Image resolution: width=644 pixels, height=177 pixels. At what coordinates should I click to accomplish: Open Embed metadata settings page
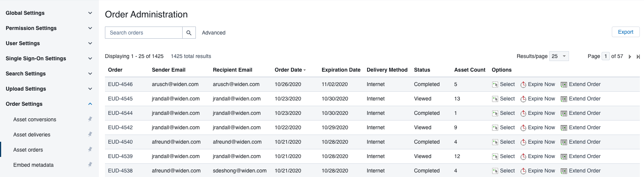coord(33,165)
